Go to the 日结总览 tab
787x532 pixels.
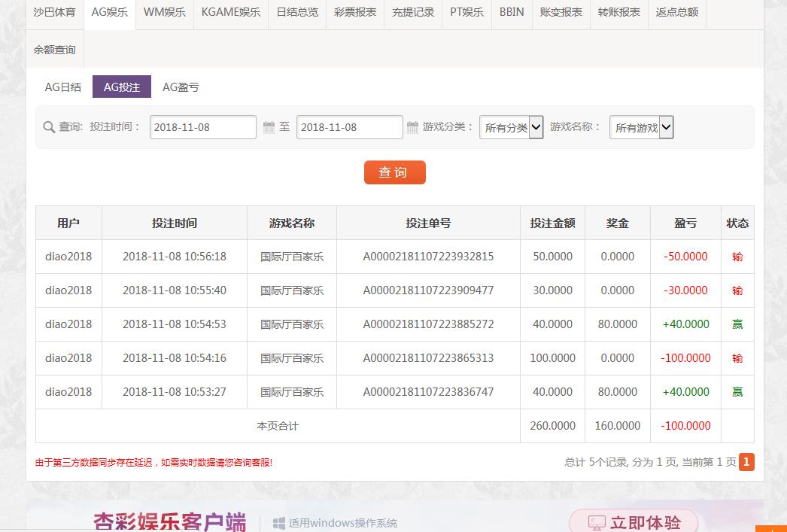[298, 12]
